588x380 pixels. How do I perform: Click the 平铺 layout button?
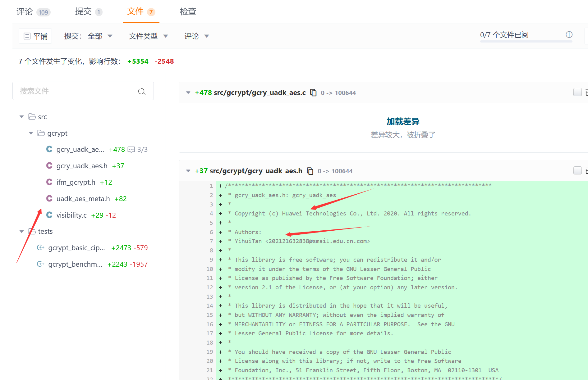click(x=35, y=36)
